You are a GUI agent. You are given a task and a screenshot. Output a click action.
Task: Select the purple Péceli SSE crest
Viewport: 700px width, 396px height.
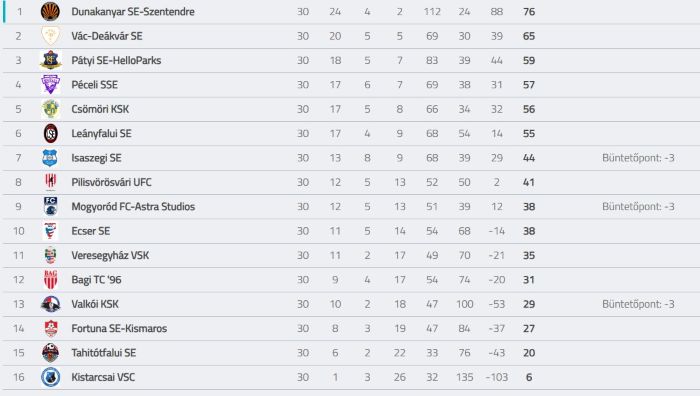tap(50, 84)
